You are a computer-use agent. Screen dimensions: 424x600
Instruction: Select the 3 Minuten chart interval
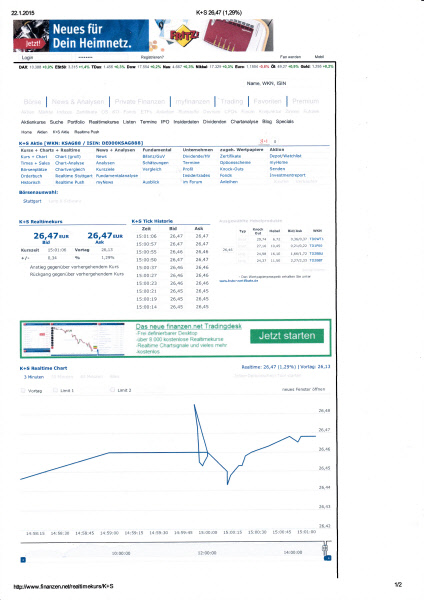coord(34,377)
